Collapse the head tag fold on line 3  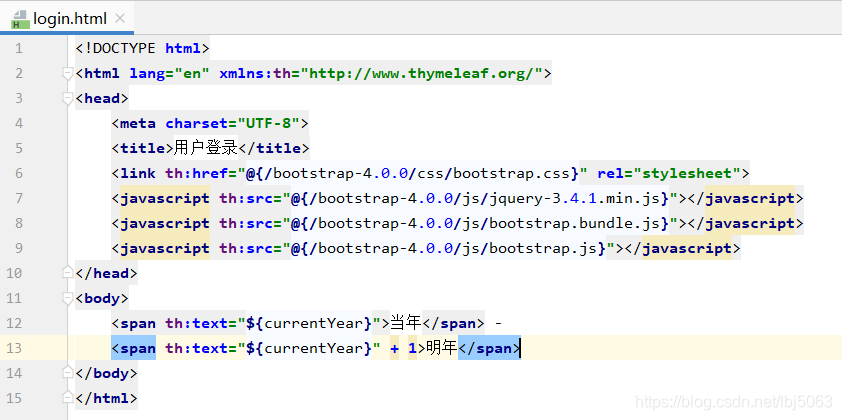click(68, 98)
